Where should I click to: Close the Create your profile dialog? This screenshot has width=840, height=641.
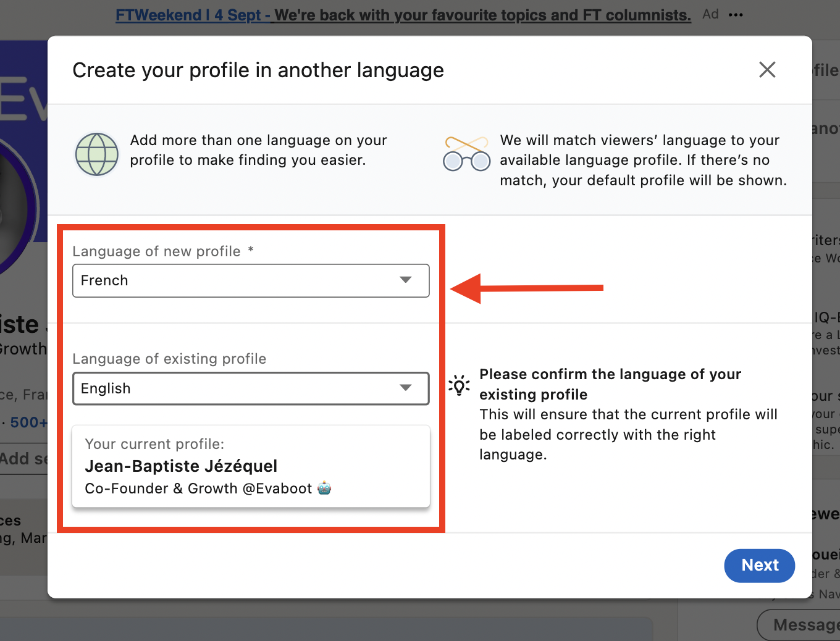point(767,70)
